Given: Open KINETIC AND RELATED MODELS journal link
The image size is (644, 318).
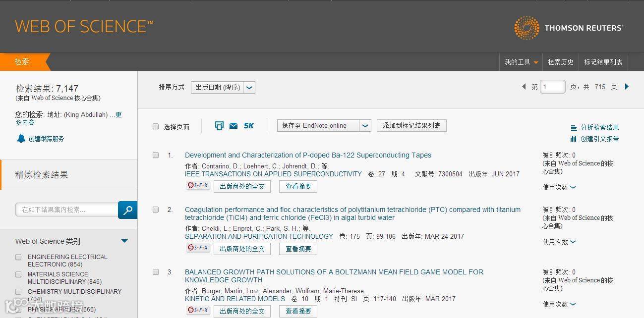Looking at the screenshot, I should click(x=235, y=299).
